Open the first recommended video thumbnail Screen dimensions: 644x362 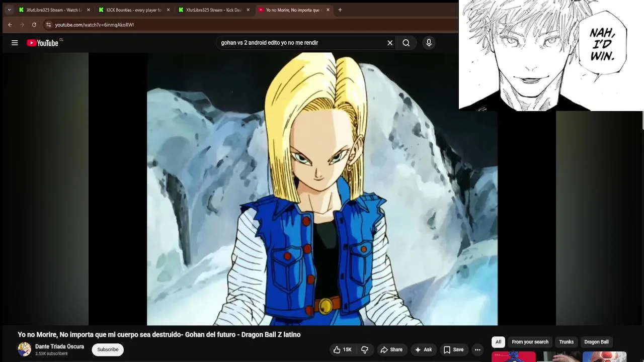coord(514,356)
